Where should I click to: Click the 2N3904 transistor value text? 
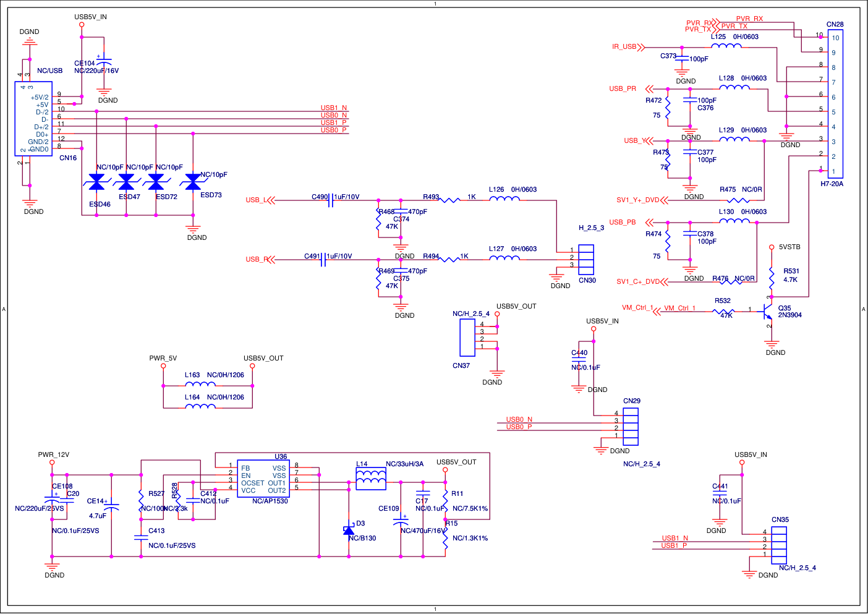[790, 315]
